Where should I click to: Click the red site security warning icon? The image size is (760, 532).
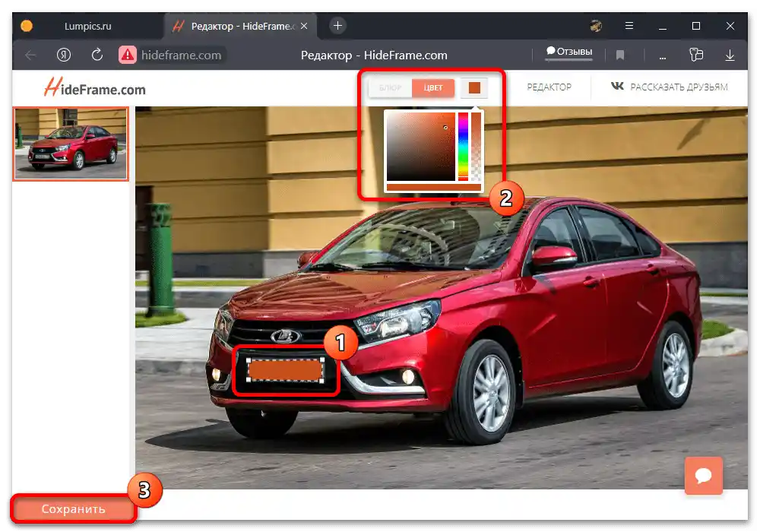[x=128, y=55]
